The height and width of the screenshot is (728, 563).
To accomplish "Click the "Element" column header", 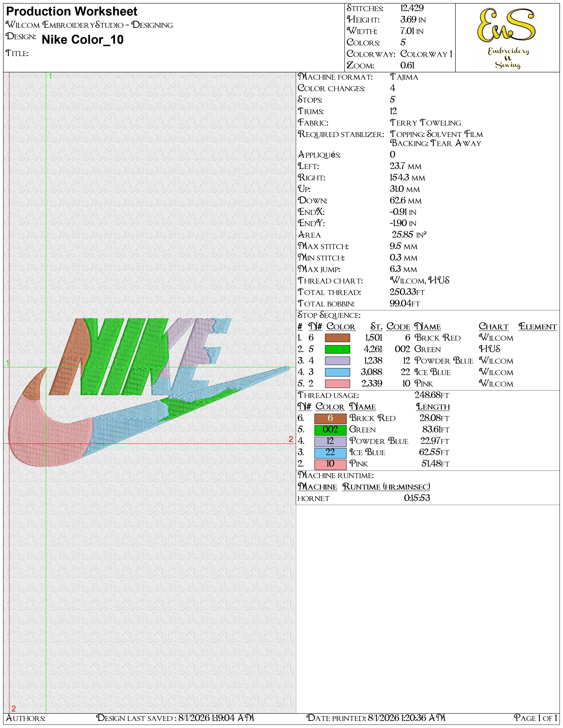I will pos(538,327).
